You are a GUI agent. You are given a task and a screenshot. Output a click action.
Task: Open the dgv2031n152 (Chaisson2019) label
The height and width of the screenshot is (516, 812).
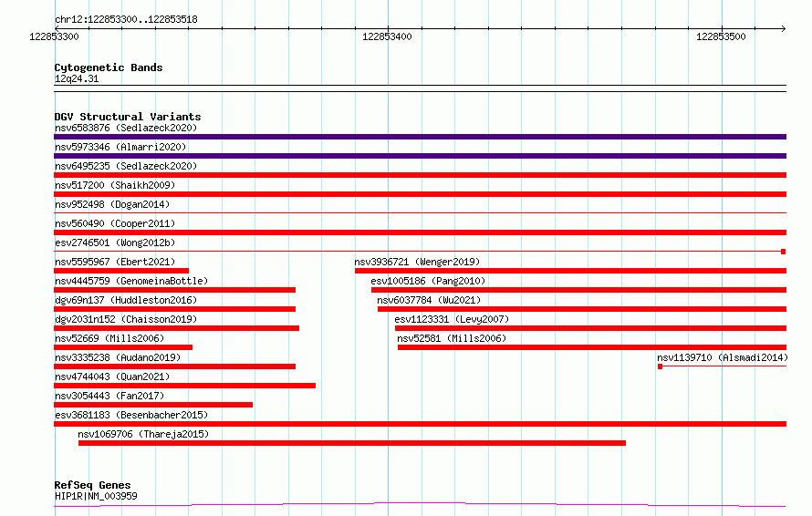126,319
